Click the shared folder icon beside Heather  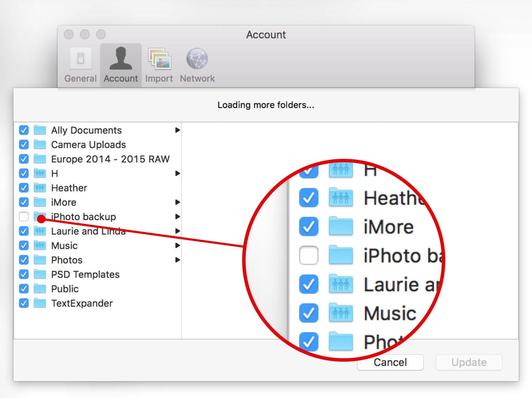click(x=40, y=188)
